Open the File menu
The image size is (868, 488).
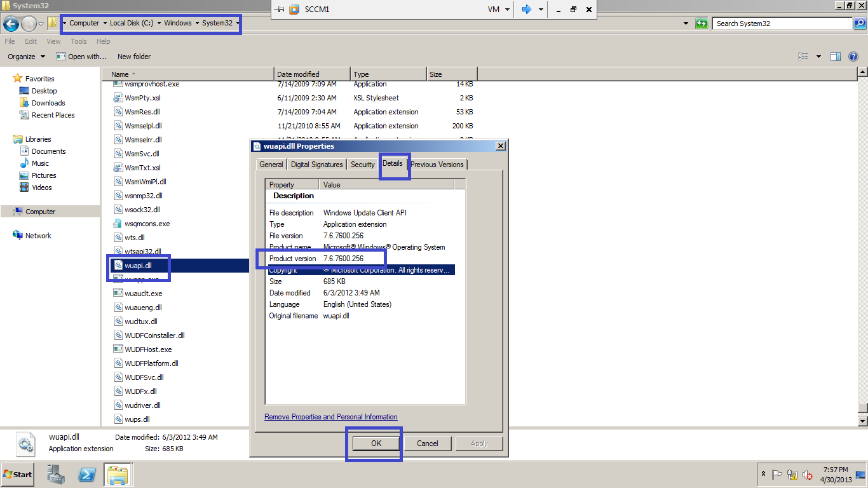pyautogui.click(x=10, y=41)
